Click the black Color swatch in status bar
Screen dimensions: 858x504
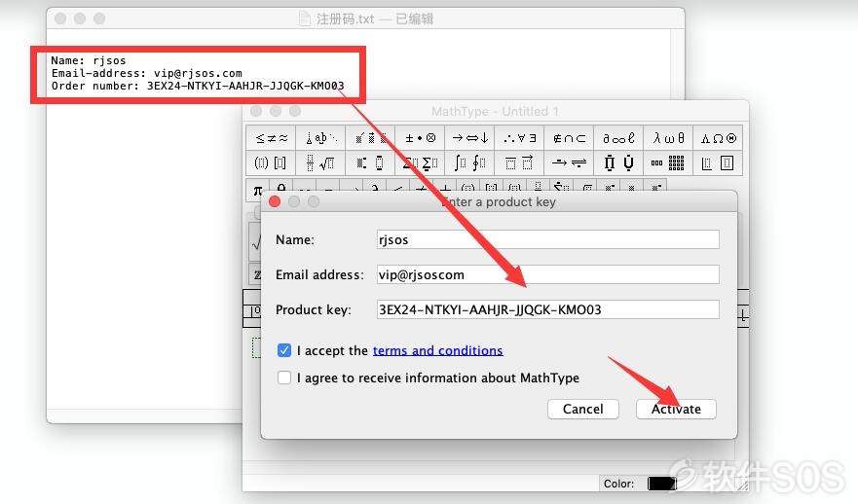[x=661, y=484]
